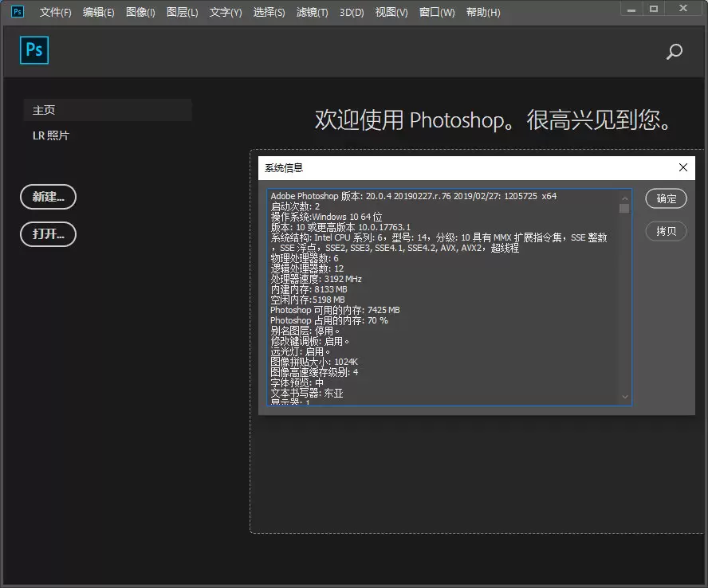
Task: Click the 处理器速度: 3192 MHz line
Action: point(316,279)
